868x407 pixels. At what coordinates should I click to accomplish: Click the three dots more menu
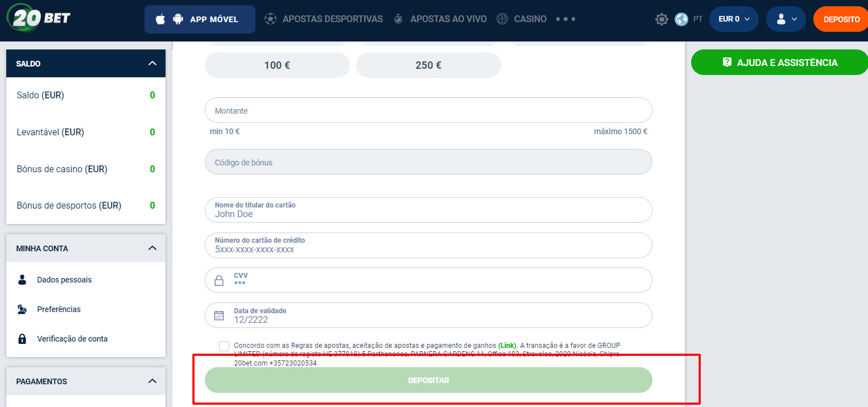[x=565, y=19]
